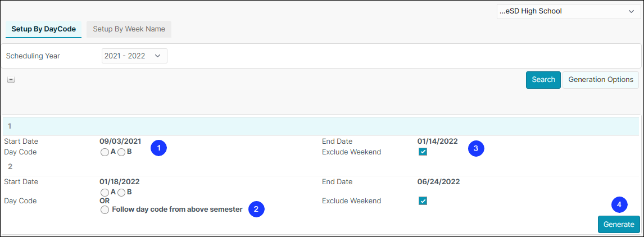The width and height of the screenshot is (644, 237).
Task: Collapse the search panel minus icon
Action: point(11,80)
